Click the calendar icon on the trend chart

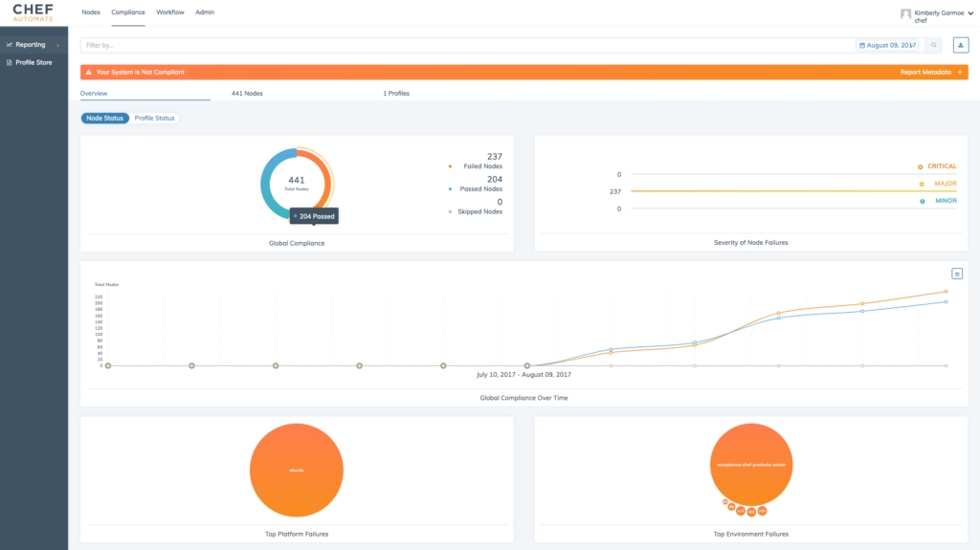(957, 274)
